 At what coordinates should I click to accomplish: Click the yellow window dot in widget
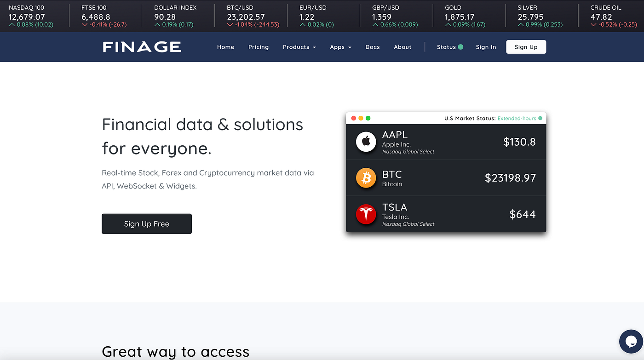[x=361, y=118]
